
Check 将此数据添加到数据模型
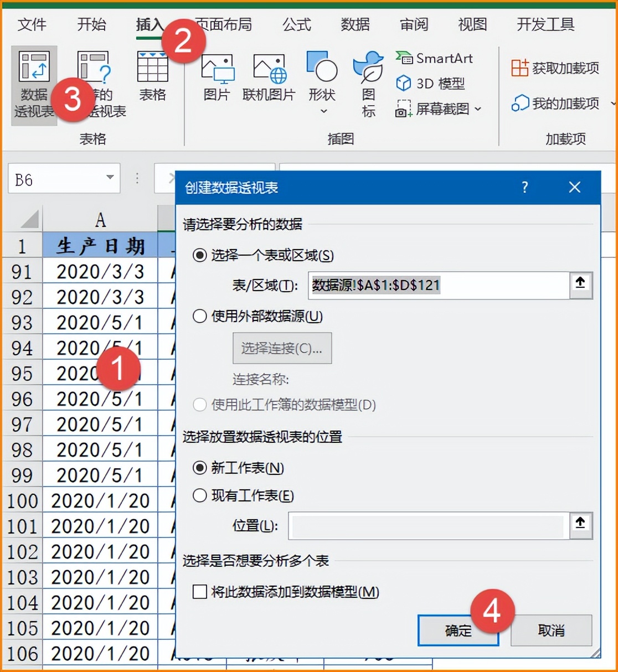(x=199, y=592)
